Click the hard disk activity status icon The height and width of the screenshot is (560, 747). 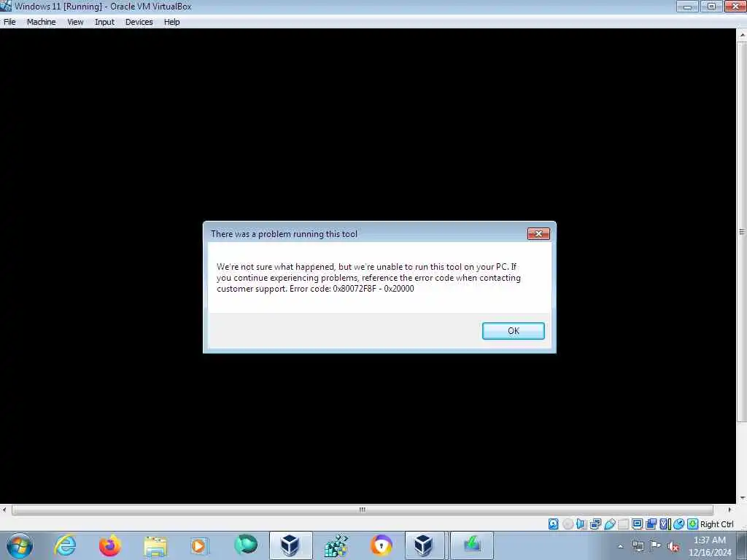point(553,524)
